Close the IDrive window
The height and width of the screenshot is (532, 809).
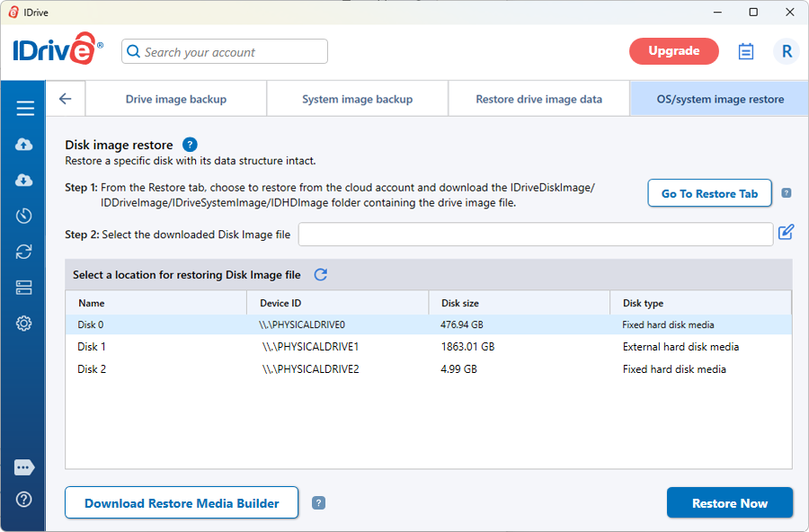(x=790, y=12)
